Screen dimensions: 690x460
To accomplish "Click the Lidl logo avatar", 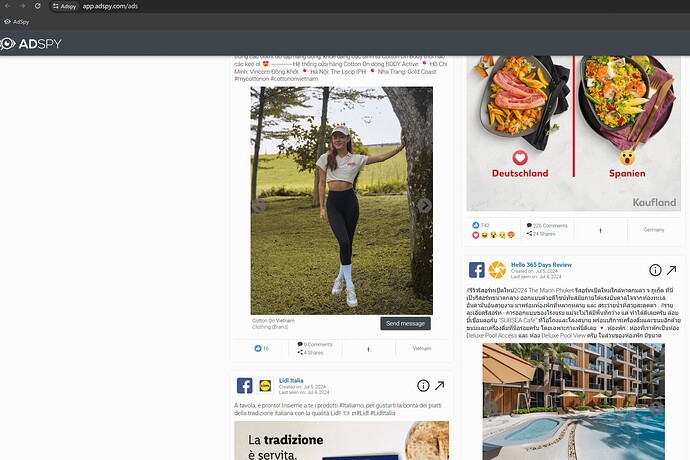I will click(265, 386).
